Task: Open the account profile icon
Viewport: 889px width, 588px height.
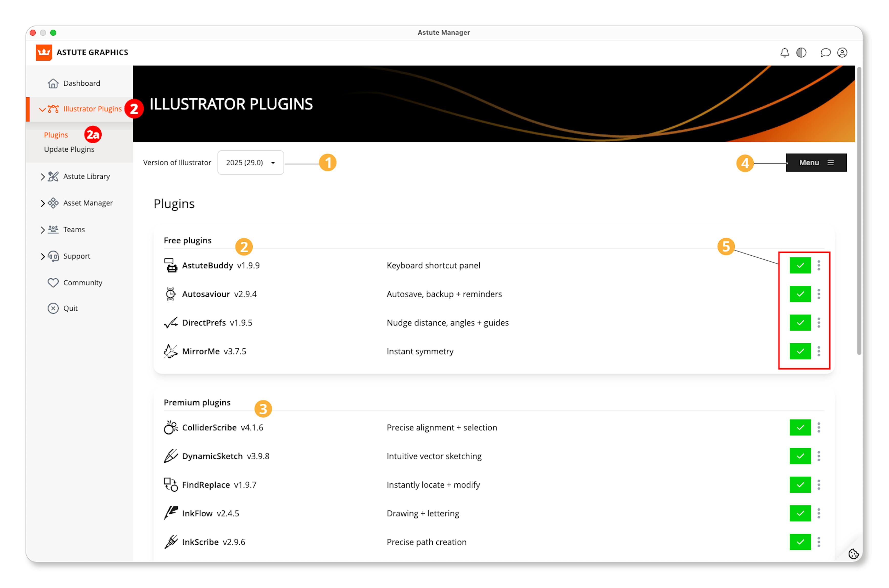Action: (x=842, y=52)
